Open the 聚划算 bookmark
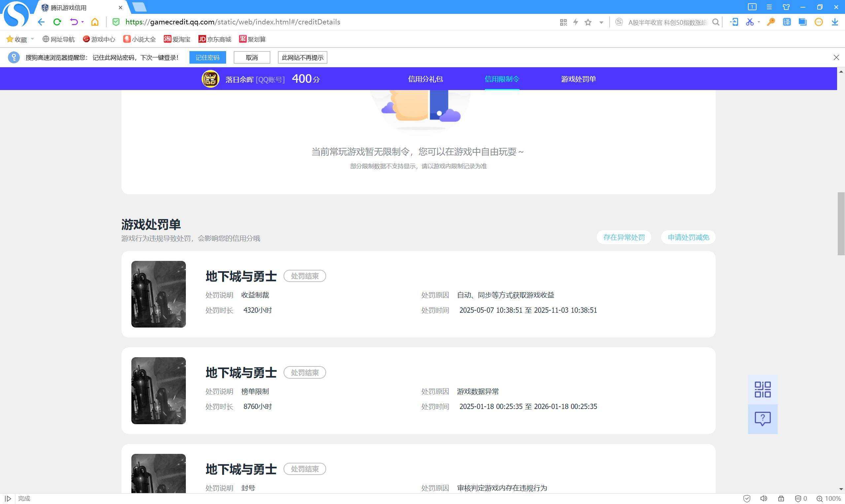This screenshot has height=504, width=845. point(253,39)
